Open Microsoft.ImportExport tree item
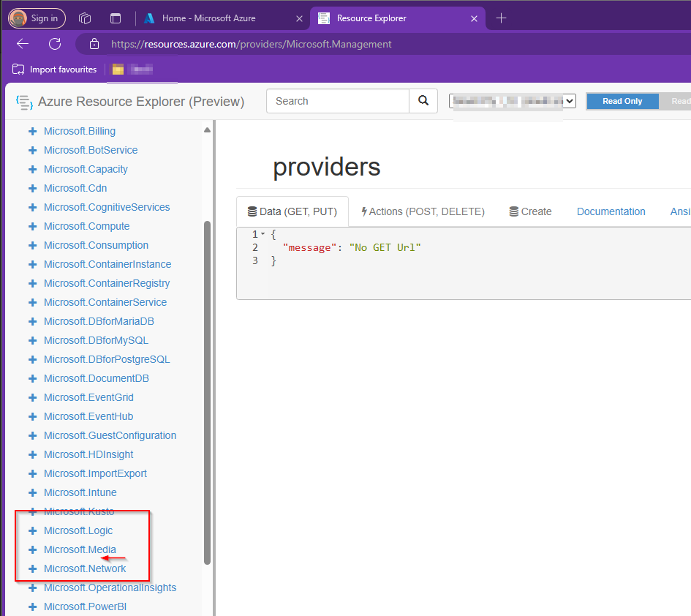This screenshot has width=691, height=616. click(x=95, y=473)
